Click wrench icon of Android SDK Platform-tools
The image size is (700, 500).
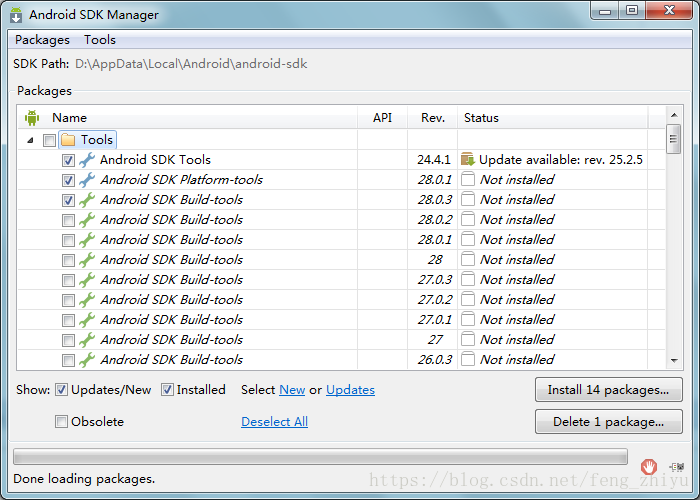(87, 180)
